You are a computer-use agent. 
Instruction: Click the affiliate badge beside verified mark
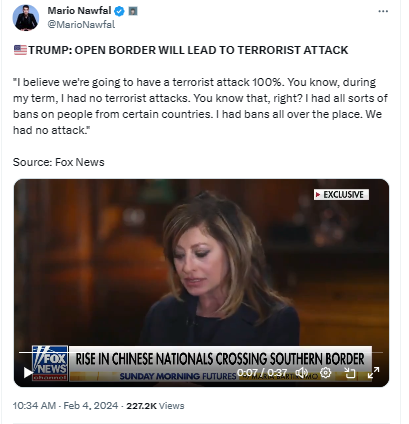tap(133, 11)
